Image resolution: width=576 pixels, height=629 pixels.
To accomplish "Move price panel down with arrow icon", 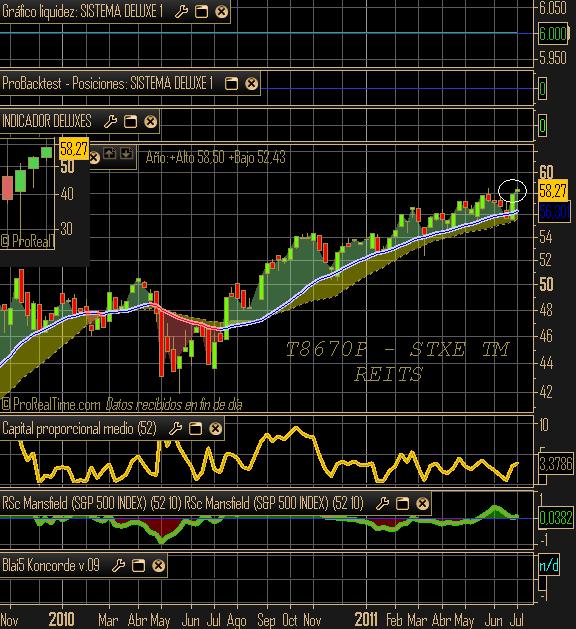I will coord(126,154).
